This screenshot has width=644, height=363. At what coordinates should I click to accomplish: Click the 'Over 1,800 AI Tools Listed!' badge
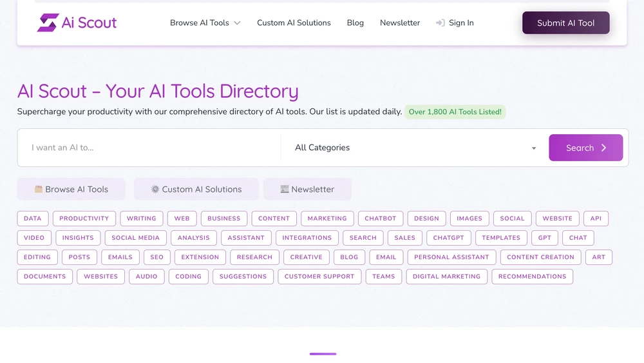click(x=455, y=112)
